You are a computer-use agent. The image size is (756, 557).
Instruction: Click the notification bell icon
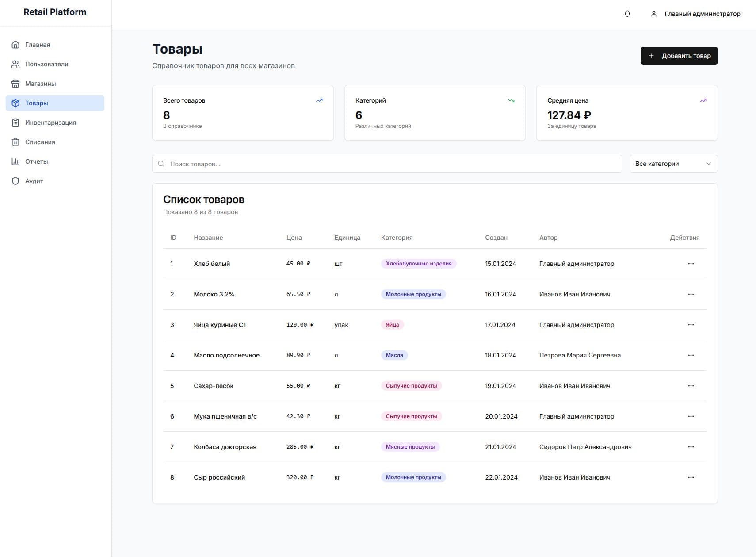click(x=627, y=14)
